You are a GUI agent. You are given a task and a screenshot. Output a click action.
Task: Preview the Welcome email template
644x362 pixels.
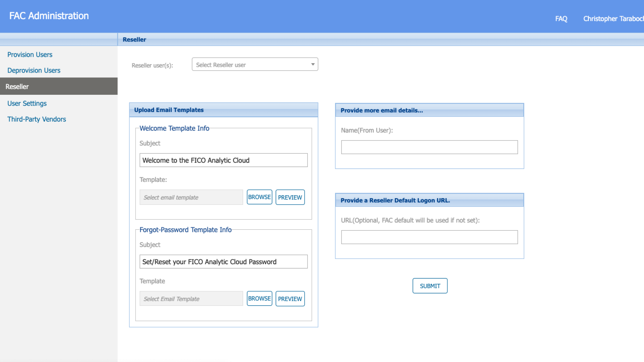pos(290,197)
